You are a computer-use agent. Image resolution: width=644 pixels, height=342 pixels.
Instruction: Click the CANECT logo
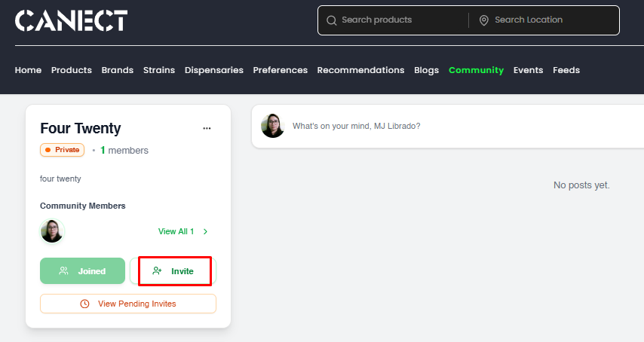point(71,20)
